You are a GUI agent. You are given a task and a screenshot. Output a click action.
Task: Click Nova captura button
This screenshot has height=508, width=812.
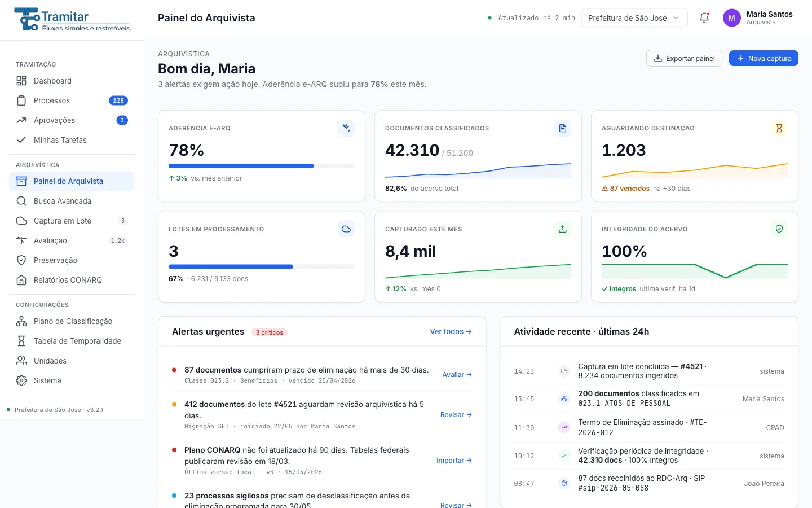coord(764,58)
